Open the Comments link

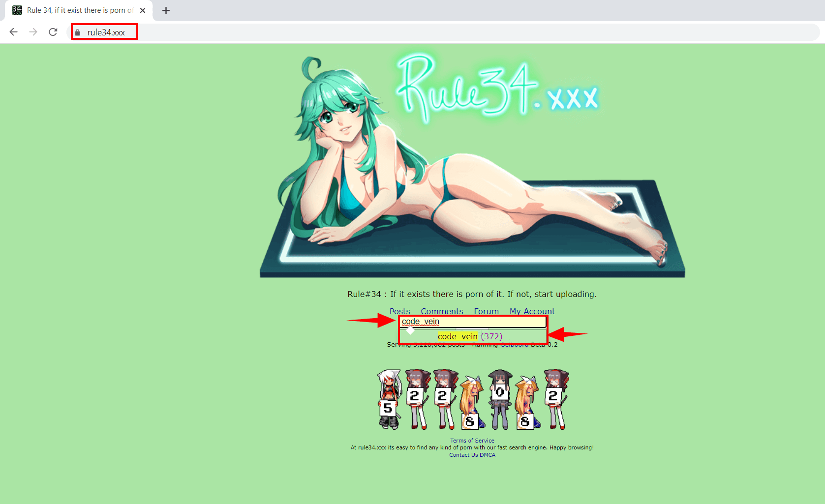(442, 311)
